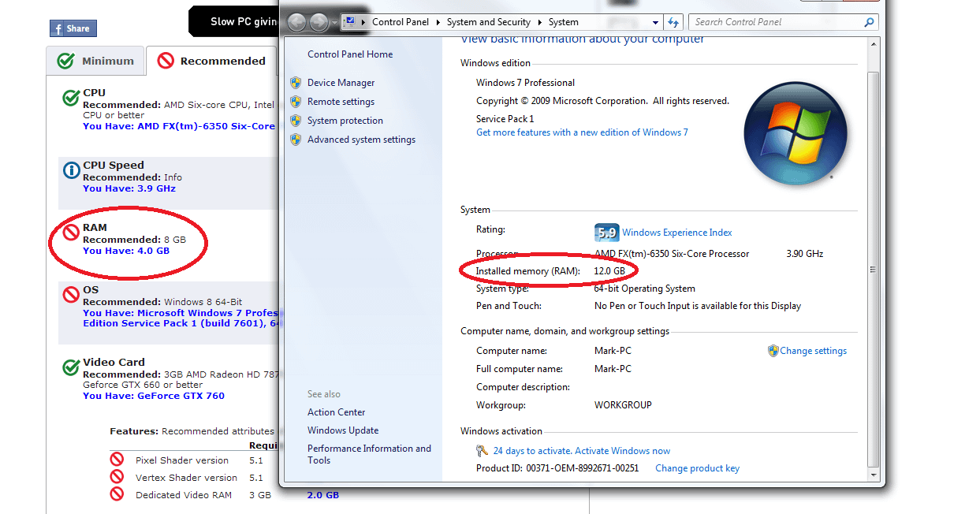This screenshot has height=514, width=980.
Task: Click the 'Mark-PC' computer name value
Action: click(x=613, y=351)
